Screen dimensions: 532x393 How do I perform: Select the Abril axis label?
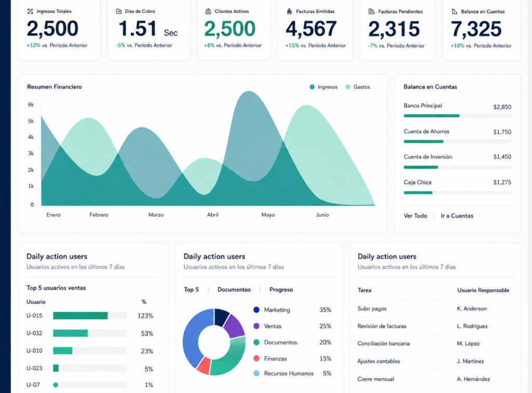212,215
